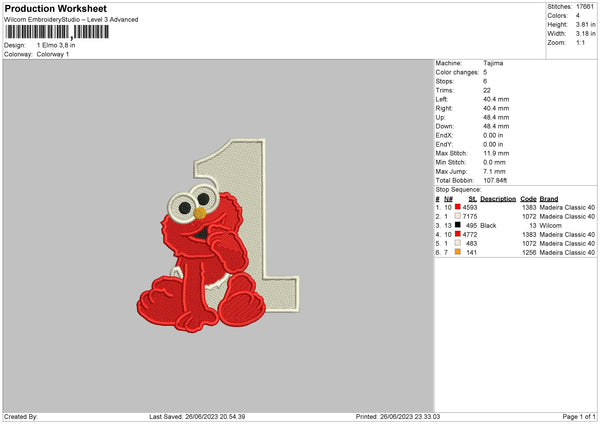Screen dimensions: 600x424
Task: Click the red swatch in stop 1
Action: (458, 207)
